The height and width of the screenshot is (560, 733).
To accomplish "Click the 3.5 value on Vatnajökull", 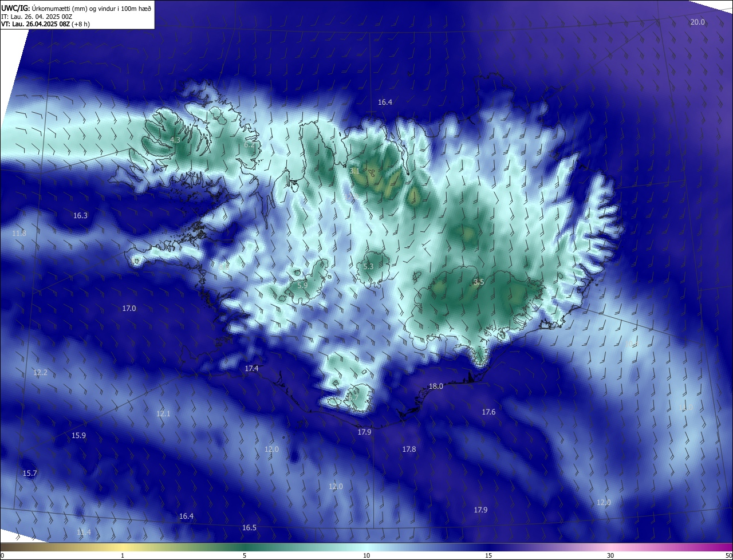I will click(479, 282).
